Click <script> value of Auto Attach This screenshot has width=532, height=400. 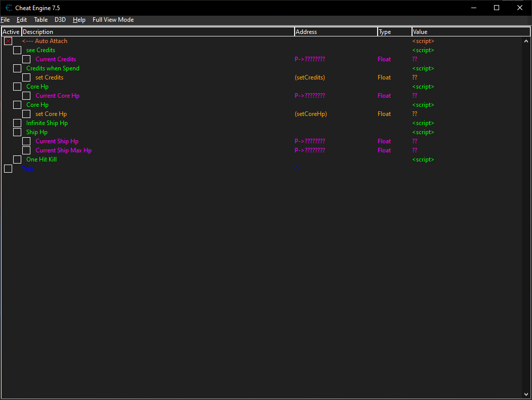423,41
